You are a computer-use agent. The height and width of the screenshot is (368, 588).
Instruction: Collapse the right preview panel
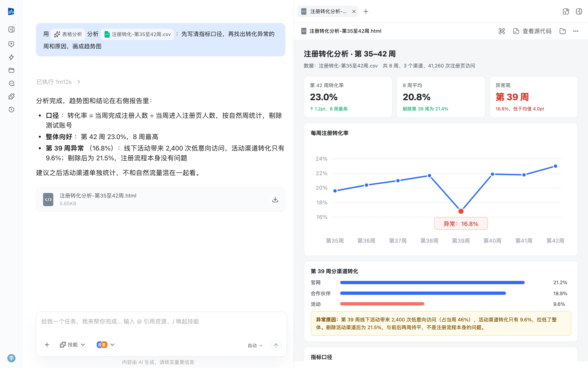click(x=579, y=11)
